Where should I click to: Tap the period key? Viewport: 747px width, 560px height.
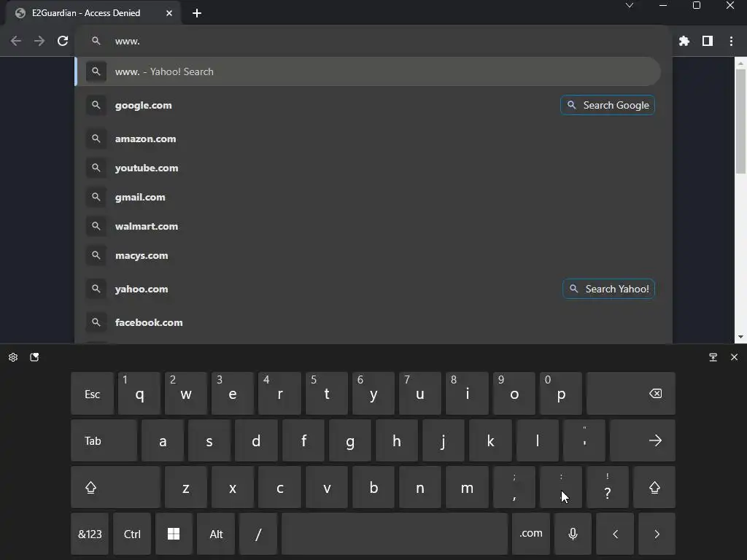(561, 487)
